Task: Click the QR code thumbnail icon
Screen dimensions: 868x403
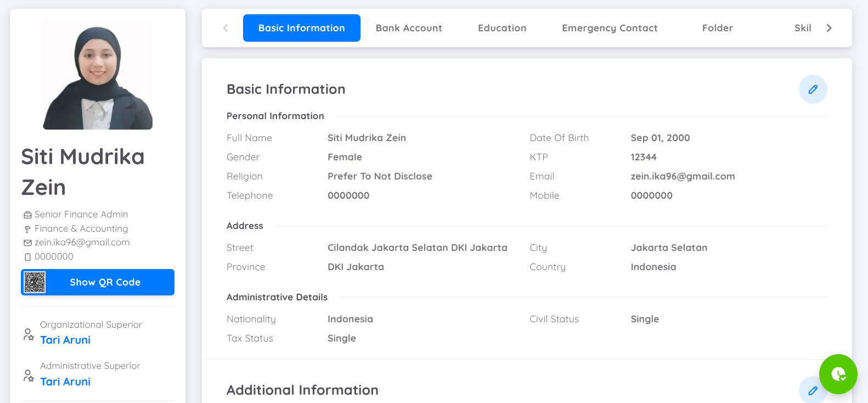Action: pyautogui.click(x=35, y=282)
